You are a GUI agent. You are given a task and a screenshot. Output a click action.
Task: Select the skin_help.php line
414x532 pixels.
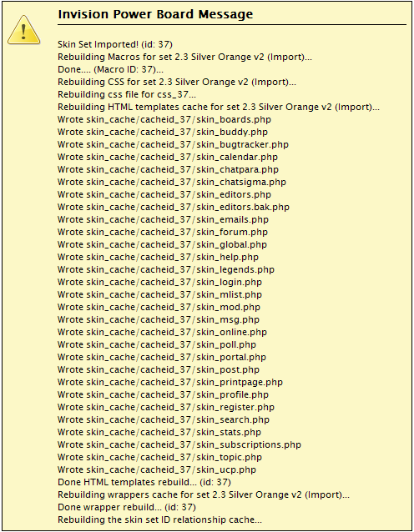click(x=159, y=257)
